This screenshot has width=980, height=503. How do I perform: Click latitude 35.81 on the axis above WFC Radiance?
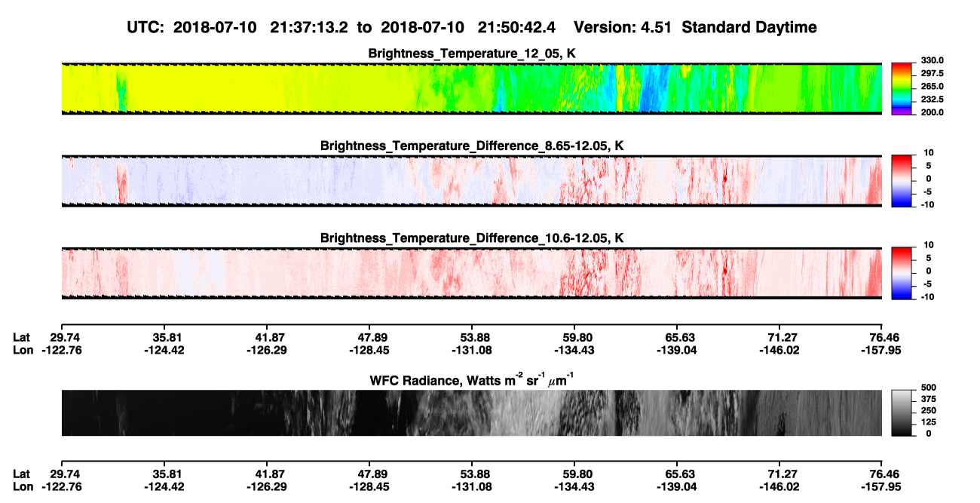164,338
